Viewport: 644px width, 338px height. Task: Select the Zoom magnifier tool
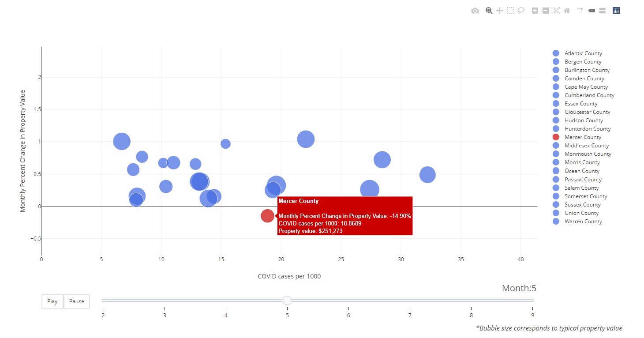pos(489,11)
